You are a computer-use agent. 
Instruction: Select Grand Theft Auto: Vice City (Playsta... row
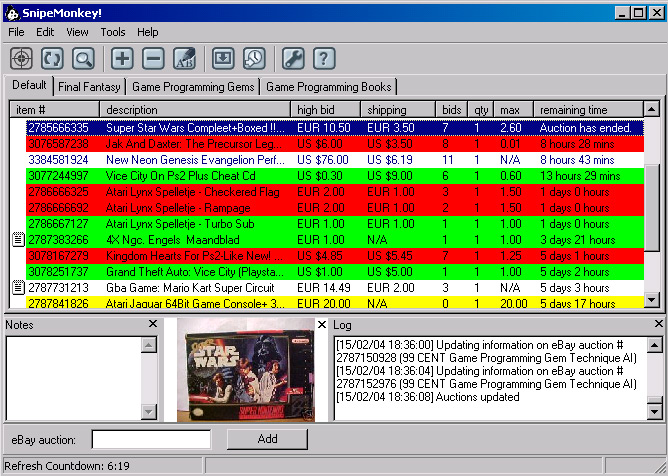[x=335, y=272]
